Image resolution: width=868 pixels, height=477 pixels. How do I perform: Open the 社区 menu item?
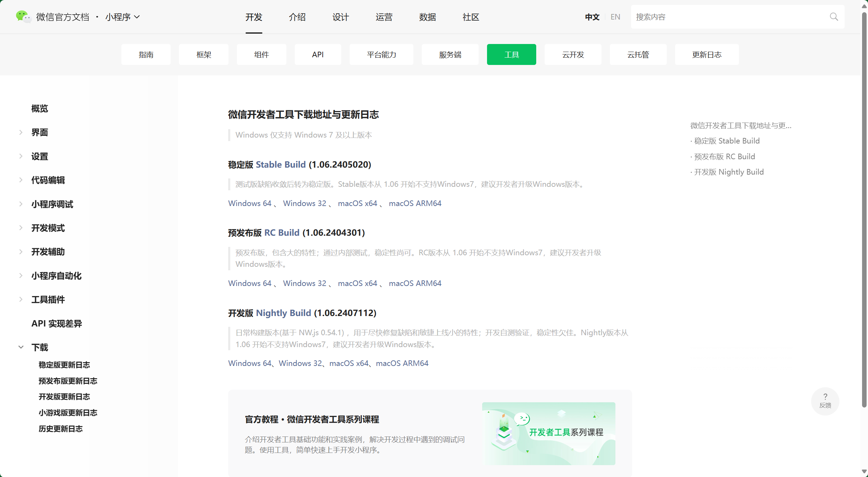pyautogui.click(x=471, y=17)
